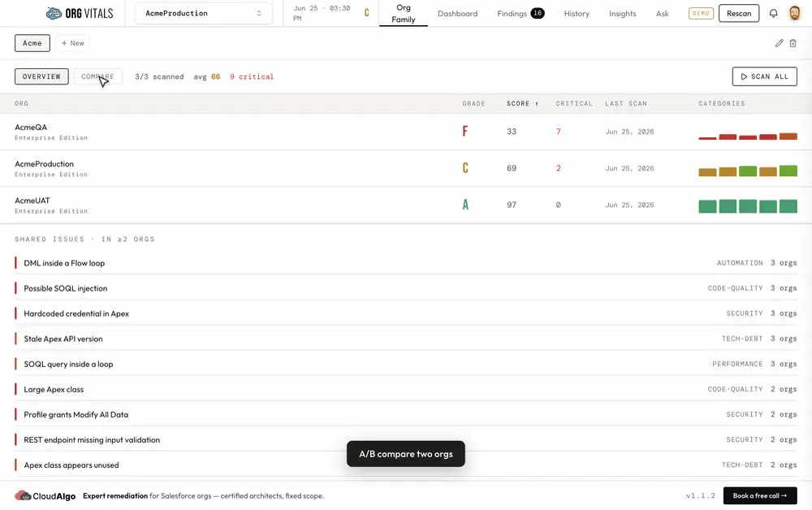Click AcmeQA category bars
Viewport: 812px width, 510px height.
click(x=748, y=136)
